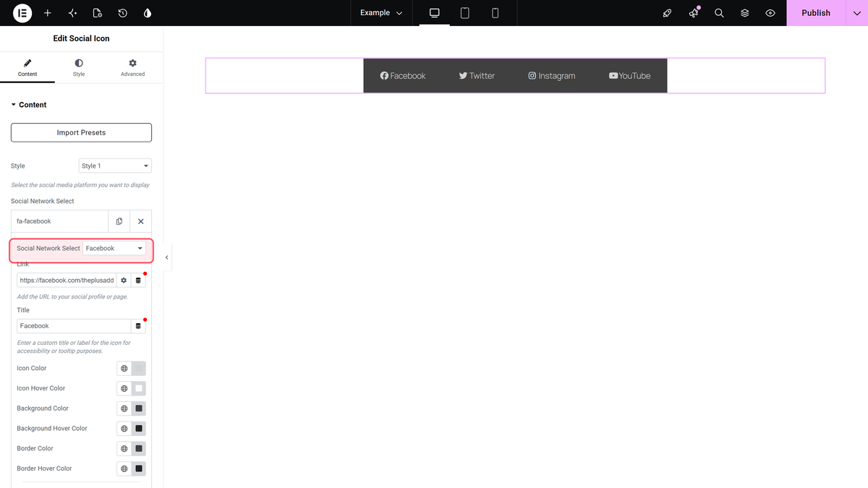Switch to tablet preview mode
Viewport: 868px width, 488px height.
(x=465, y=13)
